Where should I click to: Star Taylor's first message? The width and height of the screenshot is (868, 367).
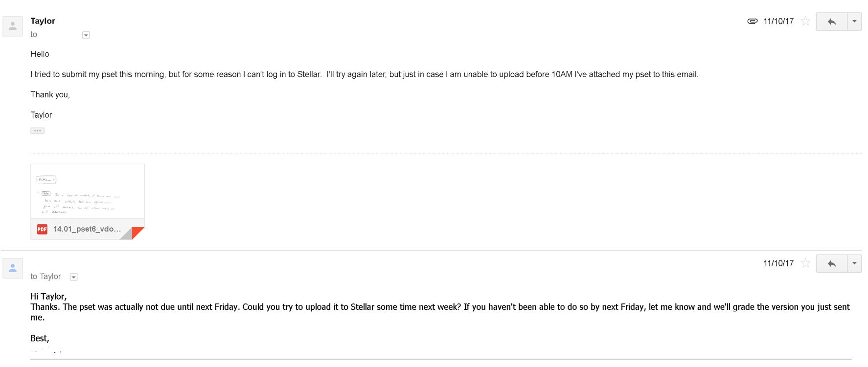(805, 21)
